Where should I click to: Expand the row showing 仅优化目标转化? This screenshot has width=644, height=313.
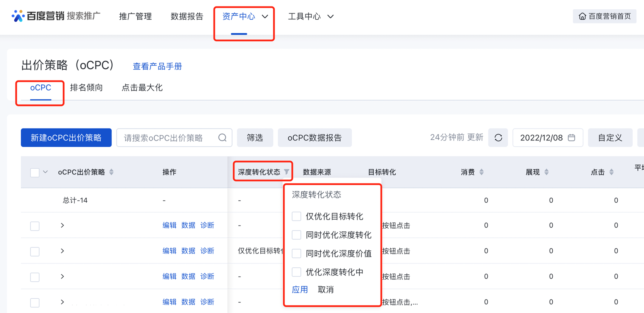point(62,251)
